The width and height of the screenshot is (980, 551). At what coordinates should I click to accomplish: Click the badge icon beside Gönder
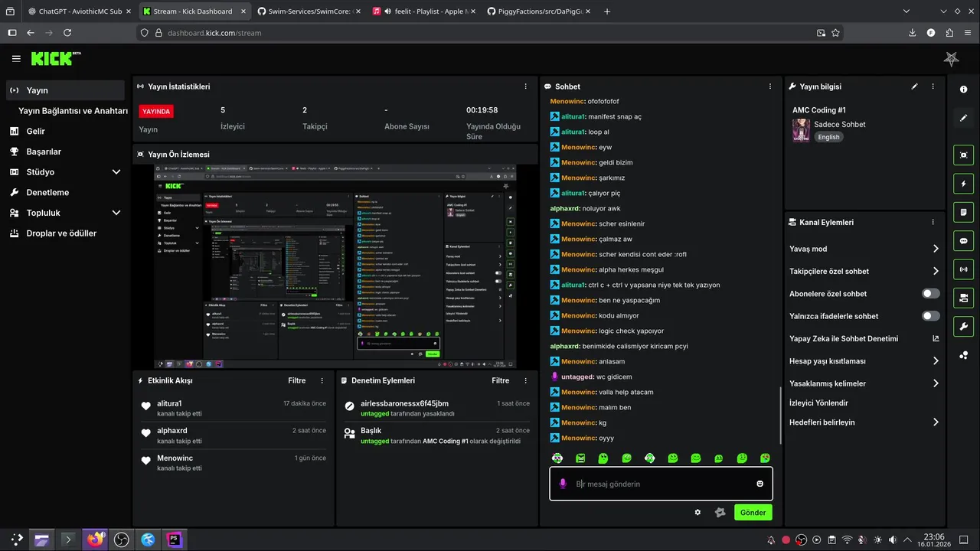point(720,512)
